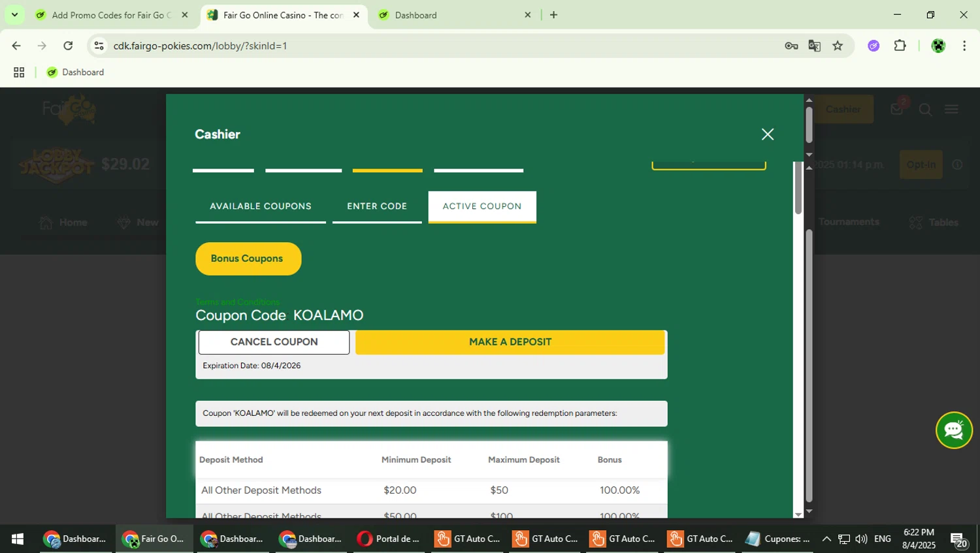The width and height of the screenshot is (980, 553).
Task: View site information icon in address bar
Action: pos(99,46)
